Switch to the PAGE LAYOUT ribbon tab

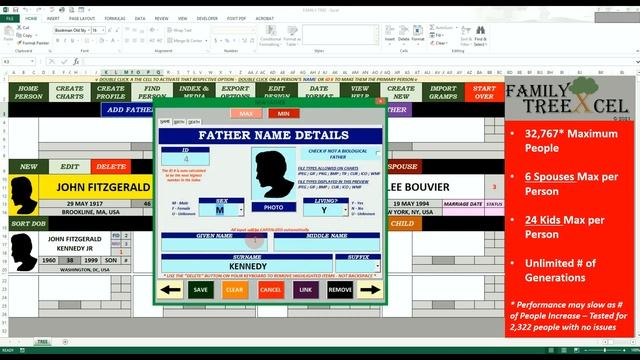click(82, 18)
